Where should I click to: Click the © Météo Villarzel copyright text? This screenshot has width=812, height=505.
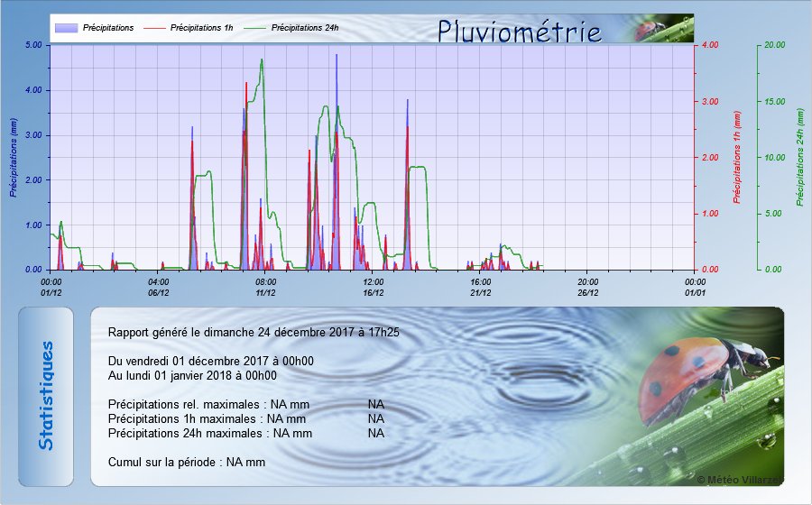coord(740,480)
